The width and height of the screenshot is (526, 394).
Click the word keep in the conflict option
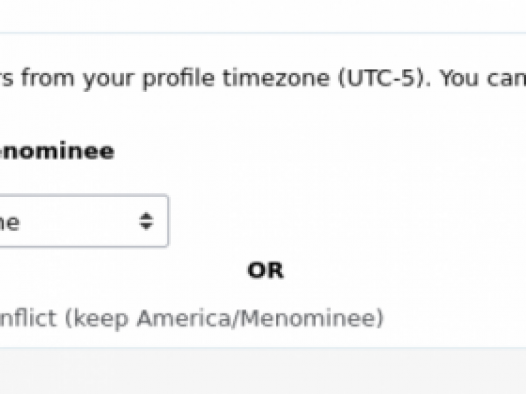pyautogui.click(x=101, y=318)
